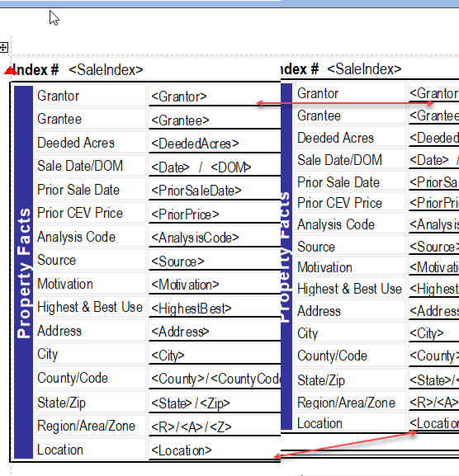Click the left table's <Location> field
The image size is (459, 476).
coord(182,450)
